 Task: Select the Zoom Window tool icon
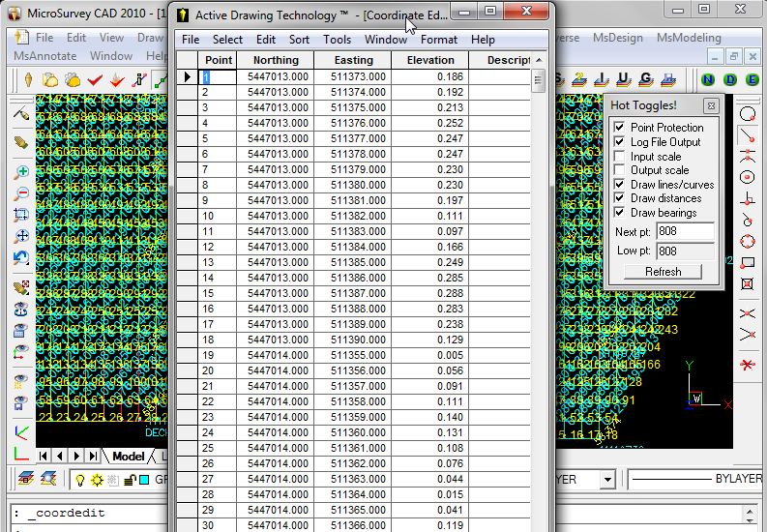[x=21, y=215]
